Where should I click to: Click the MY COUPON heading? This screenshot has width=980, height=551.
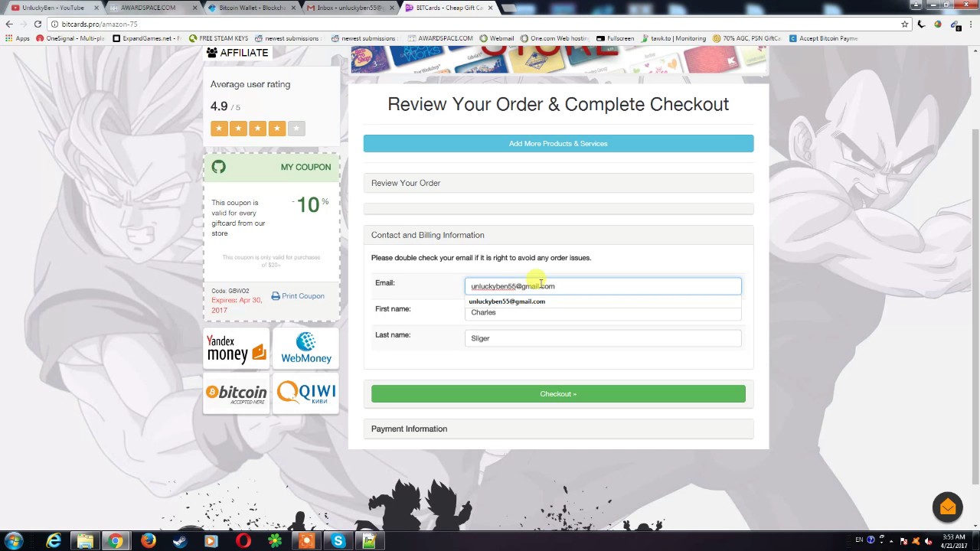pos(305,167)
